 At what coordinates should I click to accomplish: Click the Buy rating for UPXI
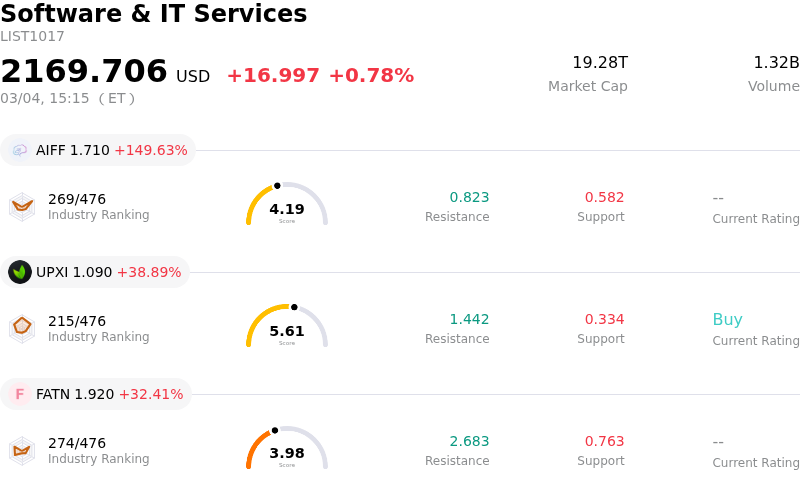coord(727,320)
